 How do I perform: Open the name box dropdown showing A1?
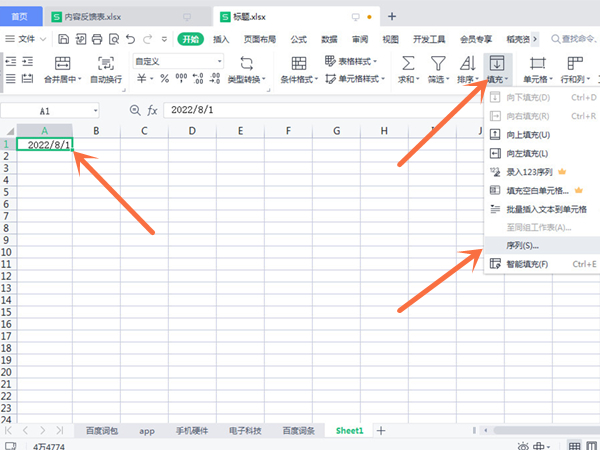click(95, 110)
